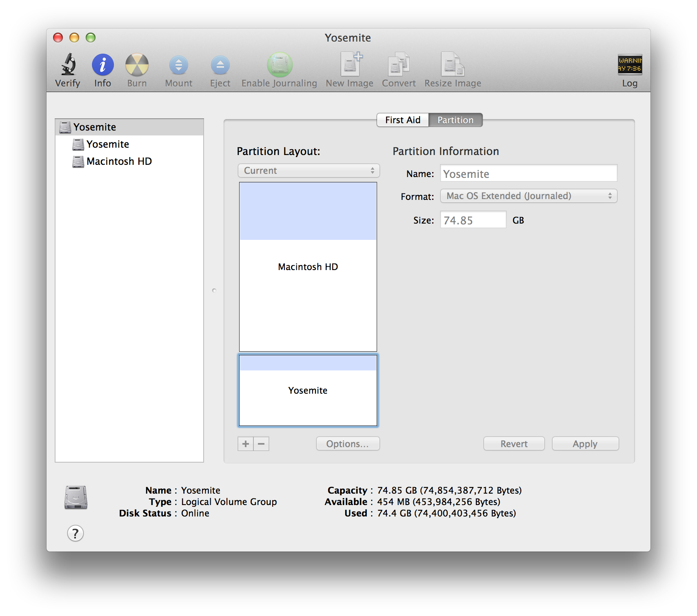
Task: Click the Available value 454 MB
Action: tap(439, 502)
